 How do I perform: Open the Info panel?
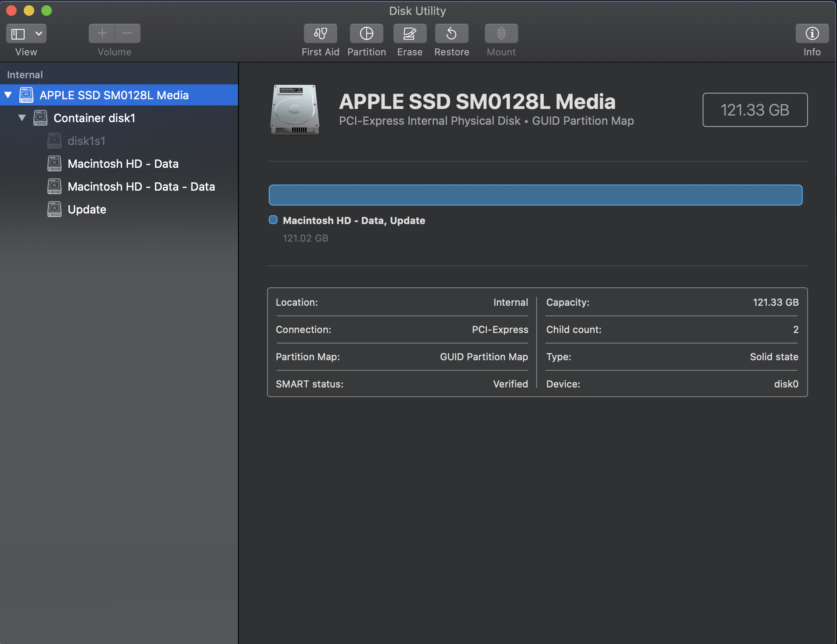click(812, 33)
